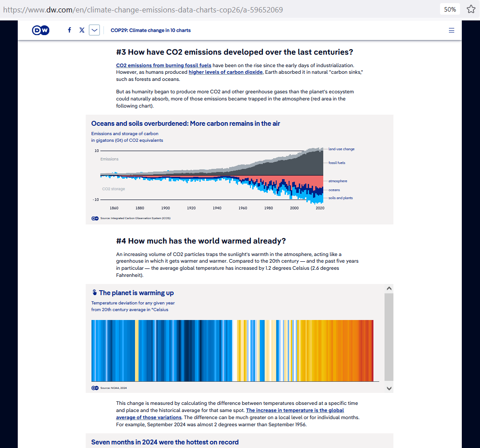Click the DW logo beside the ICOS source
The width and height of the screenshot is (480, 448).
click(95, 218)
